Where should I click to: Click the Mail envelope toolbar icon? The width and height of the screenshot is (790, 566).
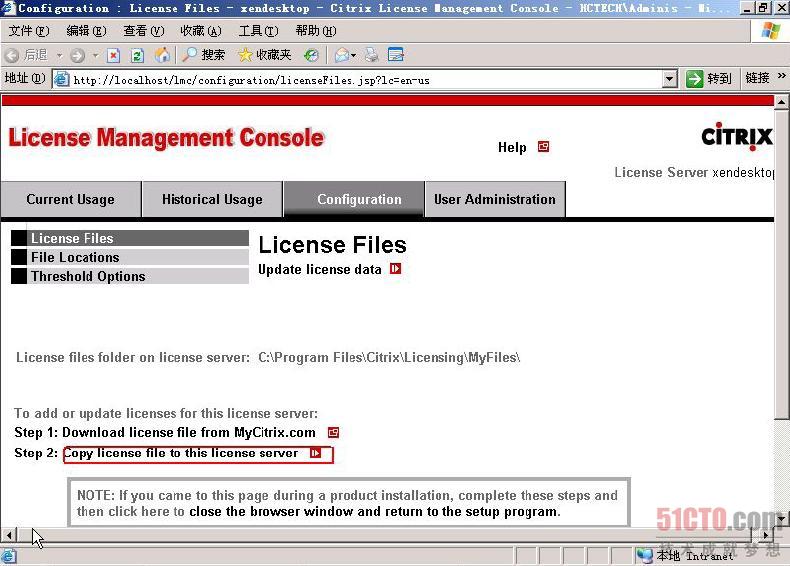point(342,55)
